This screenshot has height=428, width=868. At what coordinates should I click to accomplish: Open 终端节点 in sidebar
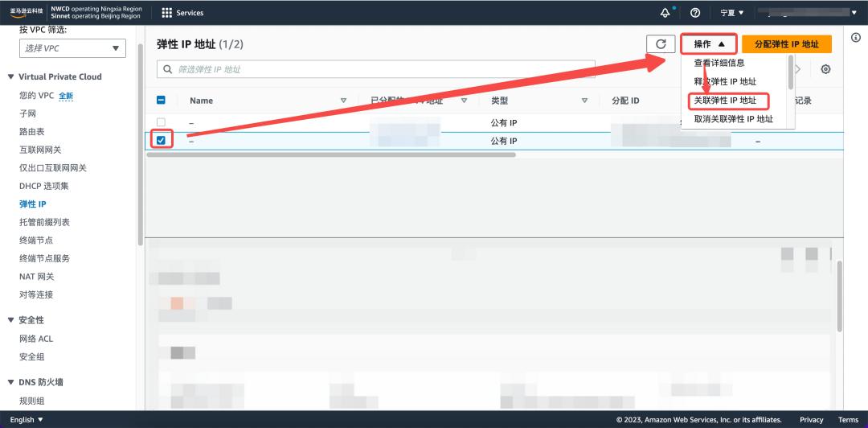[x=36, y=240]
